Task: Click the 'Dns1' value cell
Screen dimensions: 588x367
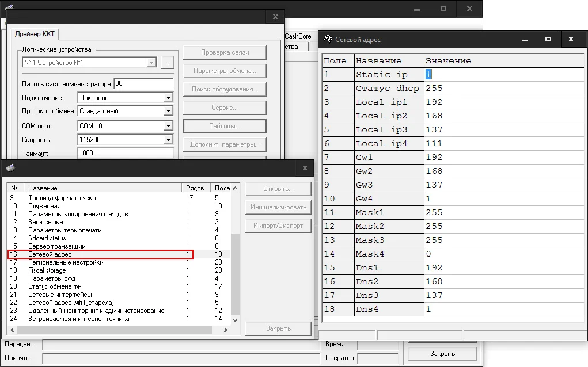Action: [504, 267]
